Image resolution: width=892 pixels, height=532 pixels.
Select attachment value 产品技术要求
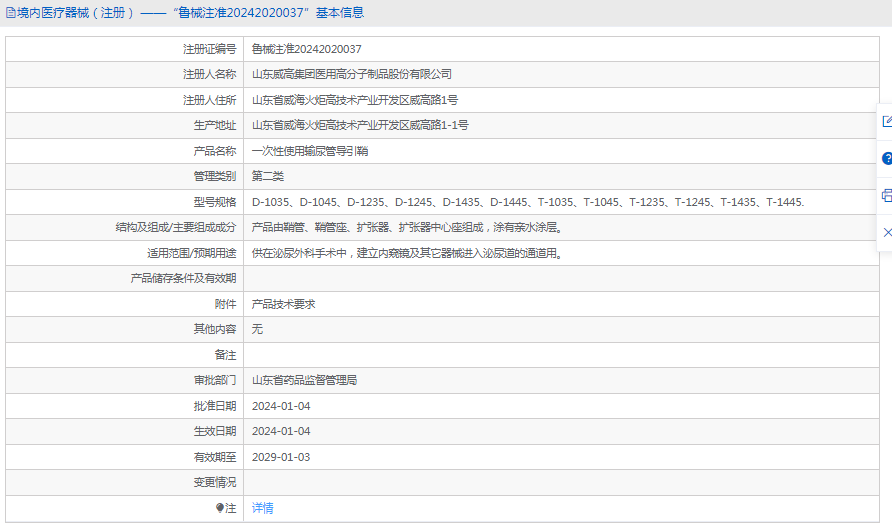tap(283, 304)
